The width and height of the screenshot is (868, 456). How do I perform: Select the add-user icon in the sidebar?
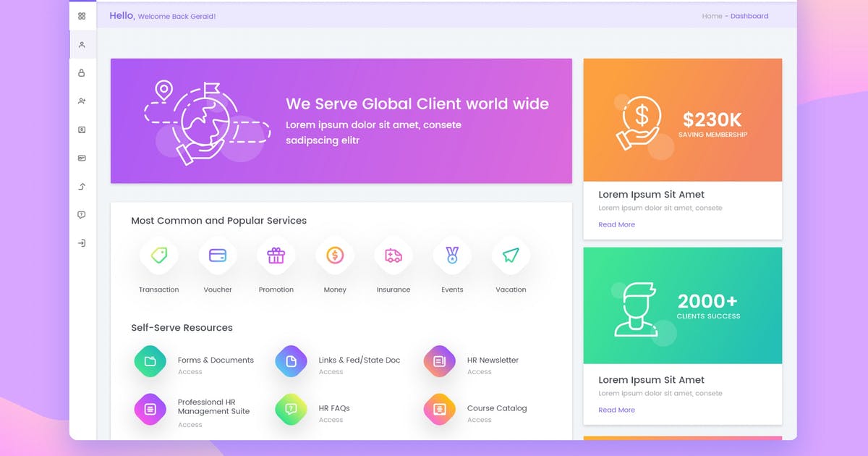[x=82, y=101]
